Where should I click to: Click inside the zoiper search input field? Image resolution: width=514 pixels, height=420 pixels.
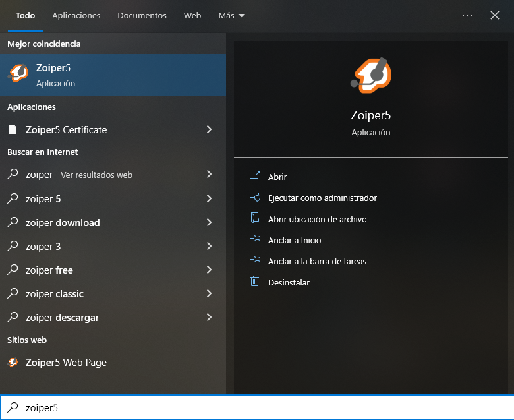[x=257, y=407]
